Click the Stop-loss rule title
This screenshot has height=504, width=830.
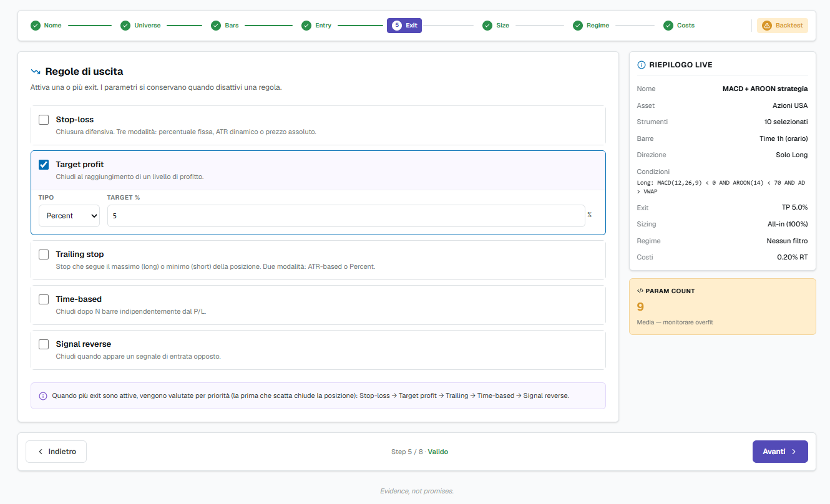[75, 120]
